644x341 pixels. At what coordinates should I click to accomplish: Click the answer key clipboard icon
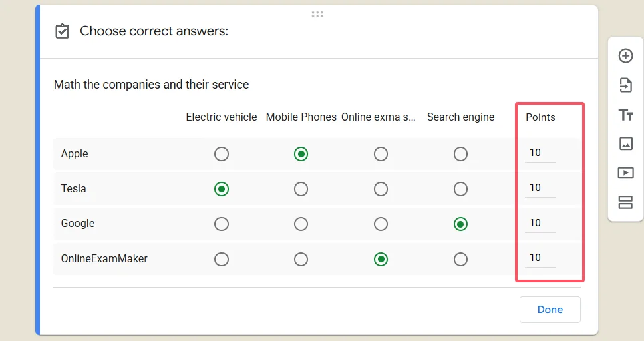62,31
